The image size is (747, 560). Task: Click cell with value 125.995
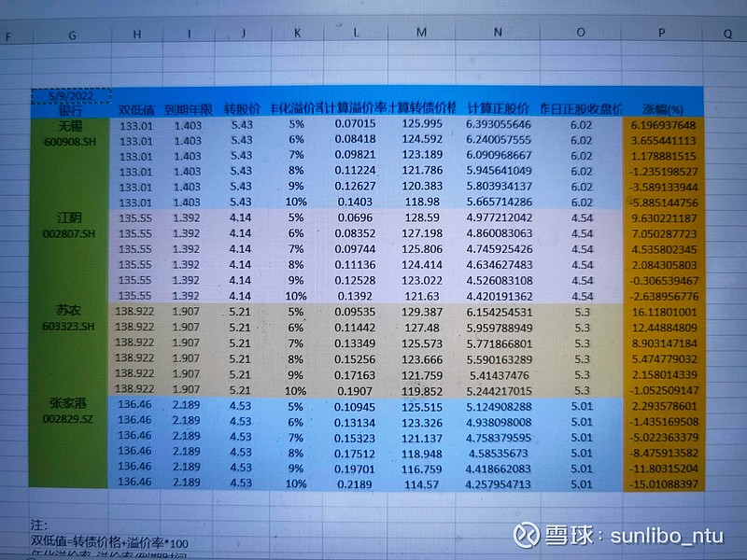pyautogui.click(x=422, y=124)
